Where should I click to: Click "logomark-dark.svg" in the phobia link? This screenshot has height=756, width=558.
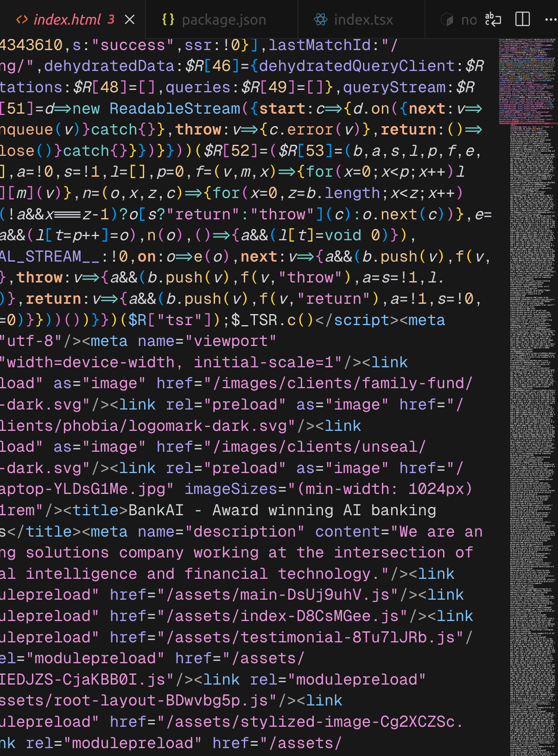pos(207,426)
